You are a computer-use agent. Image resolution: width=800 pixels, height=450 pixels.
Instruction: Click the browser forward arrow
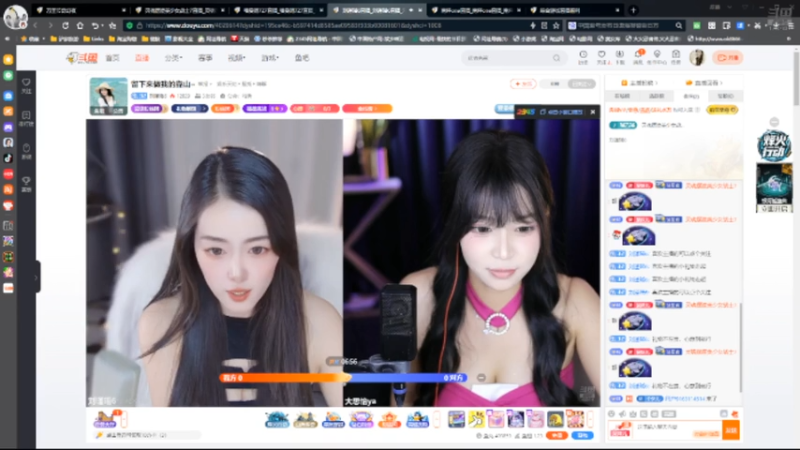click(50, 26)
